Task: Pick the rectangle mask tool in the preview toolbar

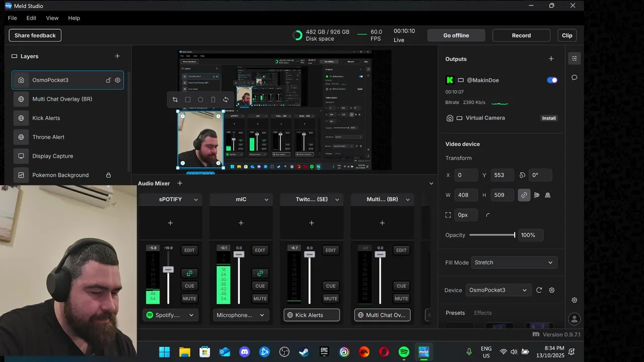Action: click(x=188, y=100)
